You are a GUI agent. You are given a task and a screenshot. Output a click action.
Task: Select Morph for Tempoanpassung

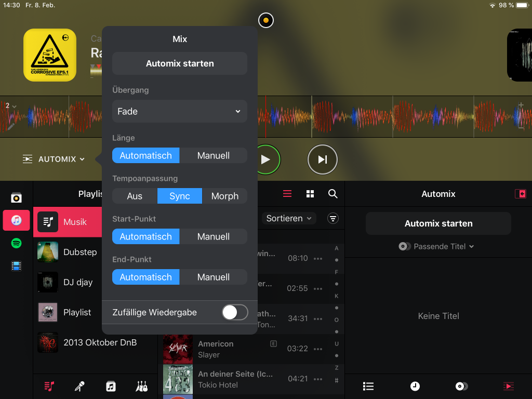(x=224, y=196)
